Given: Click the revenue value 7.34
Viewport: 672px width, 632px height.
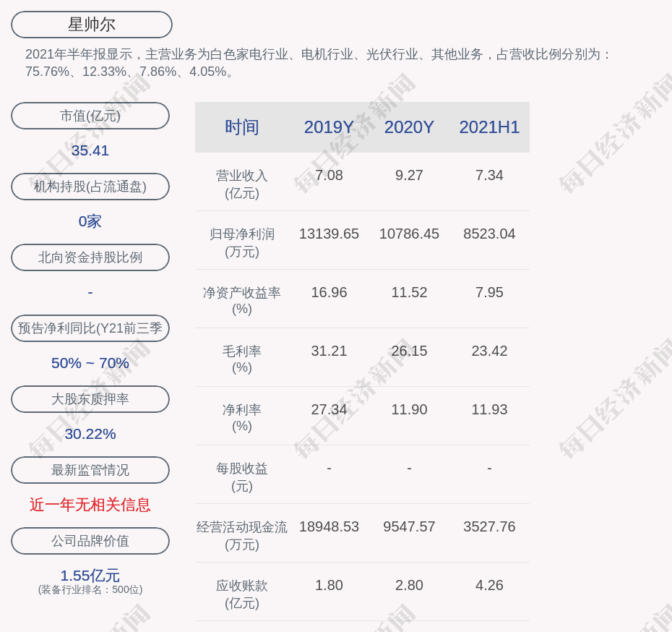Looking at the screenshot, I should [489, 176].
